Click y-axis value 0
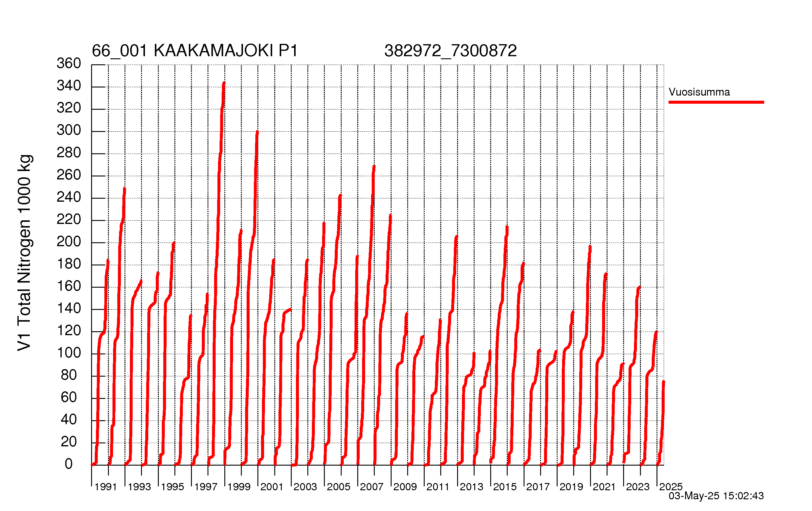Viewport: 812px width, 511px height. point(69,464)
